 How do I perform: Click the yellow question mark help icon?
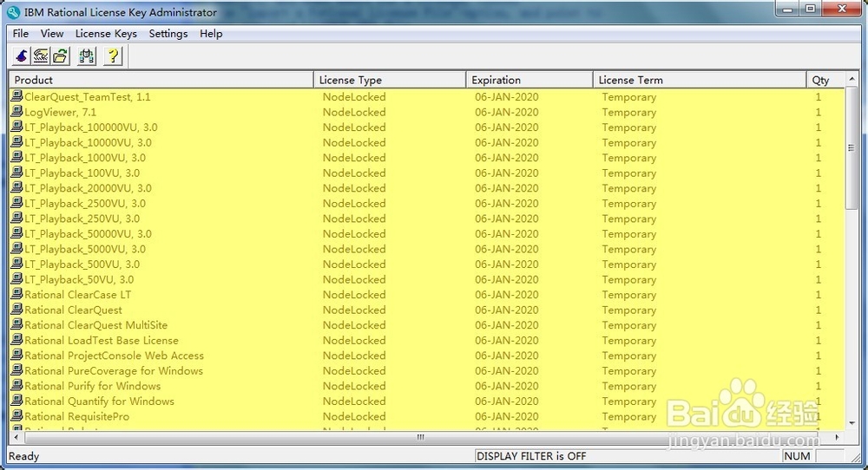tap(113, 55)
